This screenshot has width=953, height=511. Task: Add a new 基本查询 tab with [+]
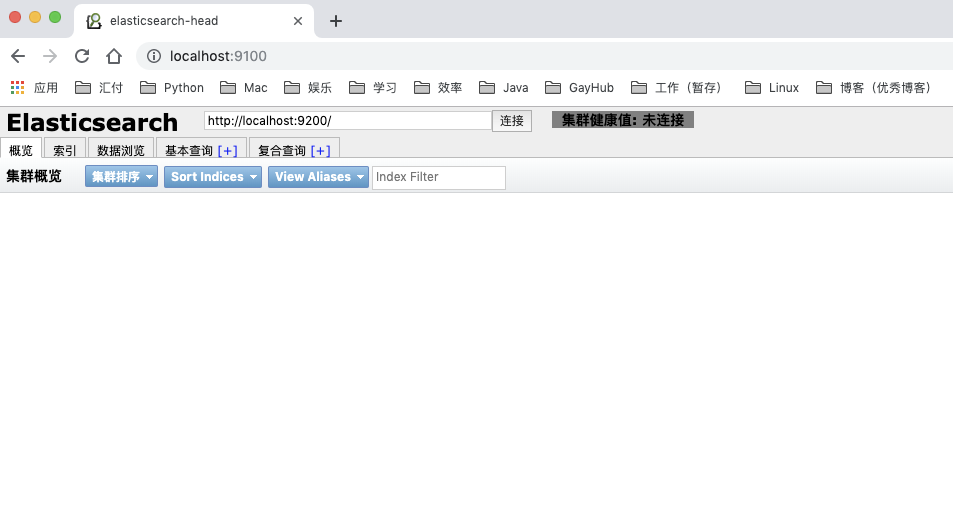coord(227,151)
